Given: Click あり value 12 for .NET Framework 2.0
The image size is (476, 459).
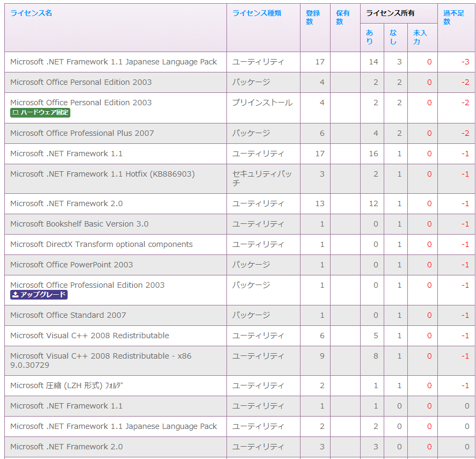Looking at the screenshot, I should 374,203.
